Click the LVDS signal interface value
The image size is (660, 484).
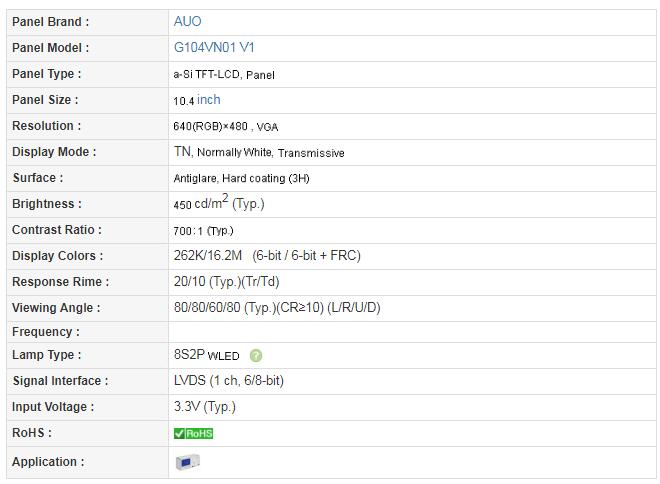(229, 380)
